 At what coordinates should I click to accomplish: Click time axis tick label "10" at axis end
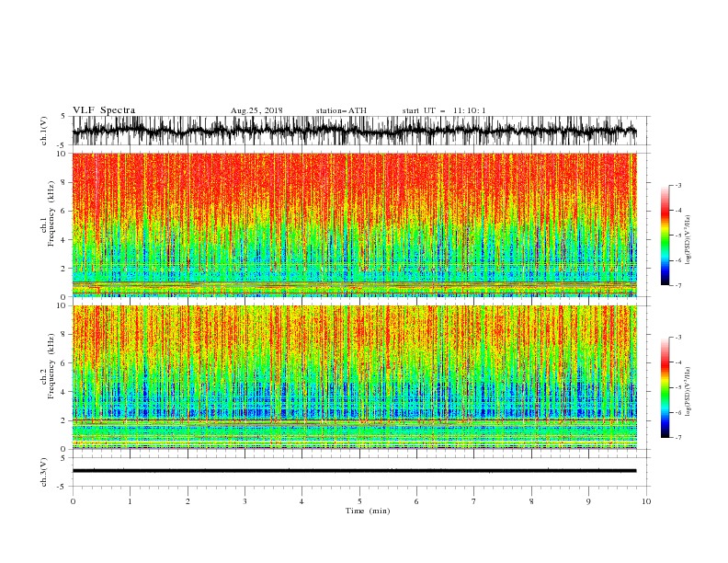click(x=646, y=501)
